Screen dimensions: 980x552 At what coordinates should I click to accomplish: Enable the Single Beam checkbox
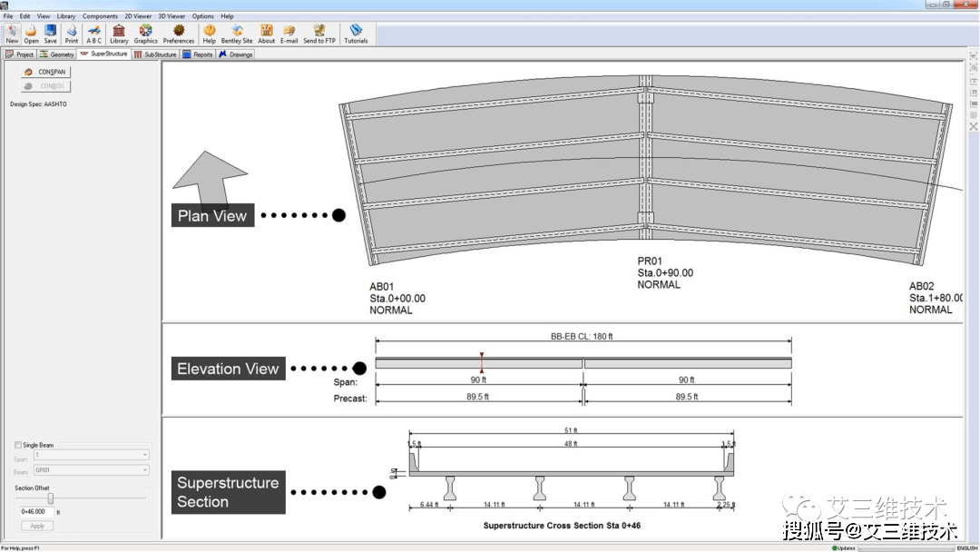(x=18, y=445)
